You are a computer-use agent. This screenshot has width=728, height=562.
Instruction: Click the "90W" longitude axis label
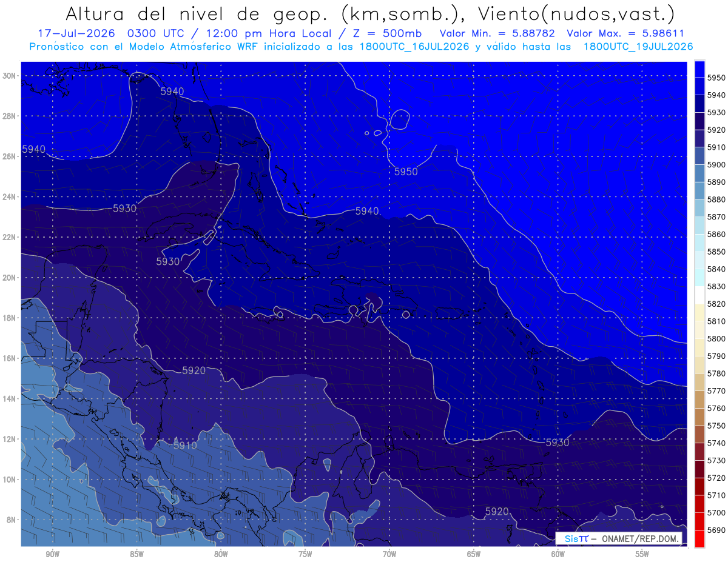pos(52,554)
